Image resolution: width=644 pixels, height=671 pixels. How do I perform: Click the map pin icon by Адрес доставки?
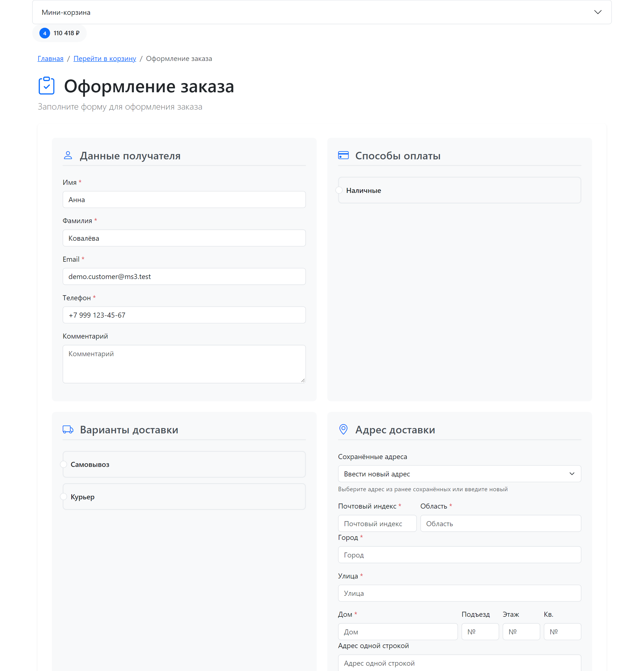click(343, 429)
